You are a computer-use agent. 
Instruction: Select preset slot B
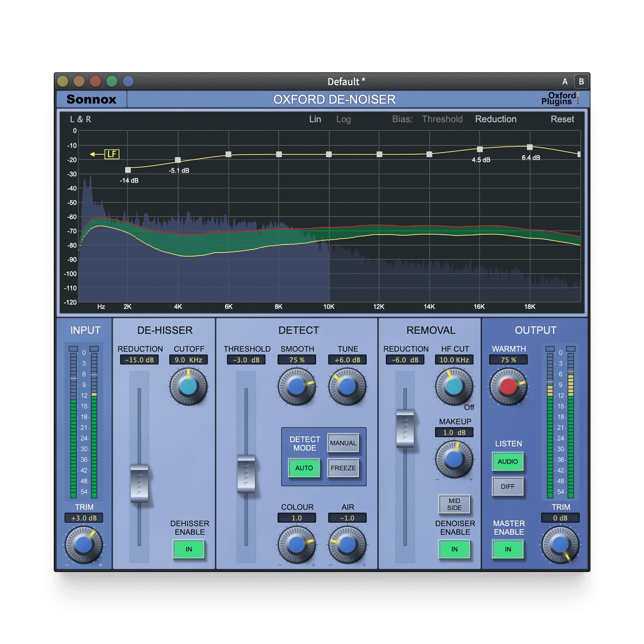tap(581, 82)
